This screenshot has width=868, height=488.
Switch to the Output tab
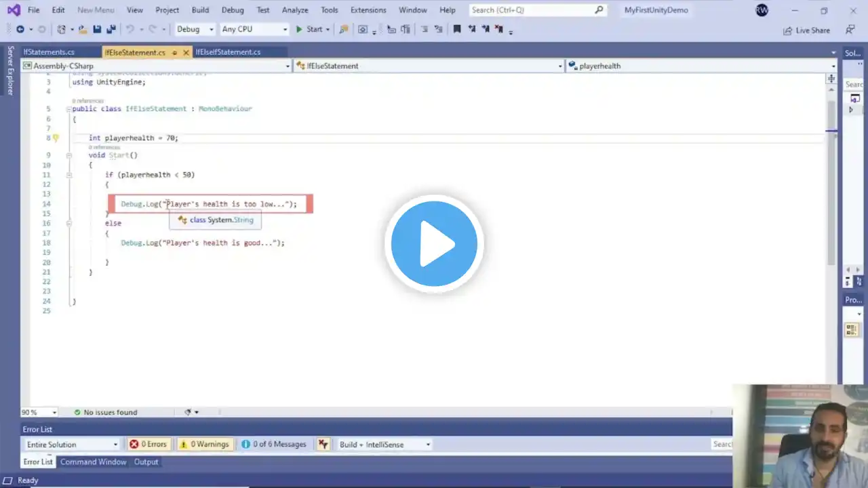coord(146,462)
